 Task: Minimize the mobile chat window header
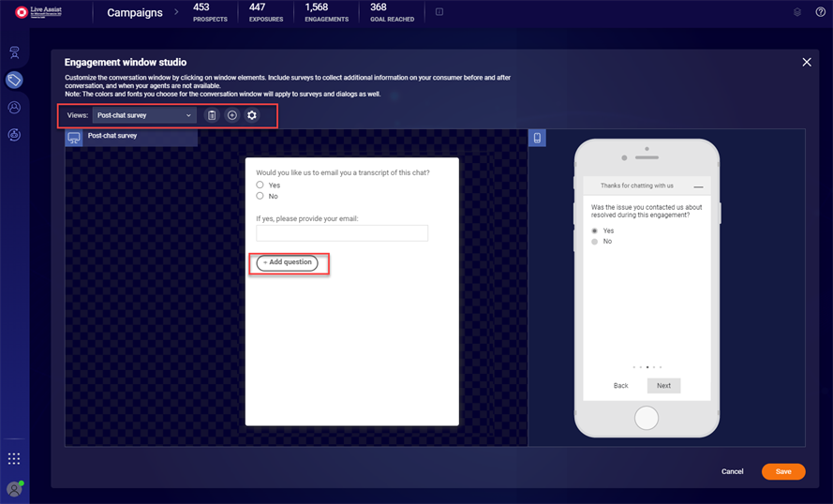click(698, 186)
